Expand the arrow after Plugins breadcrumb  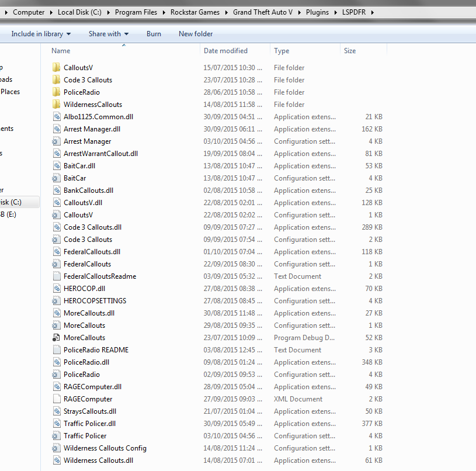point(335,12)
